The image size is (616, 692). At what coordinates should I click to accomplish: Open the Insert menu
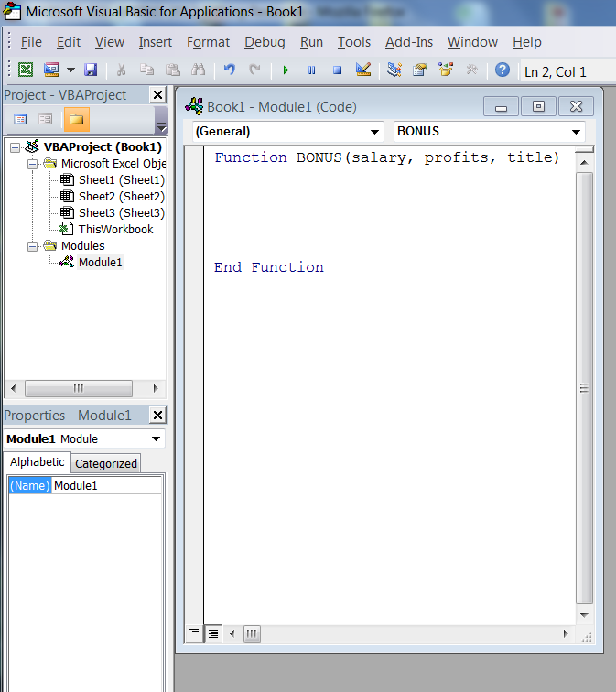(156, 42)
